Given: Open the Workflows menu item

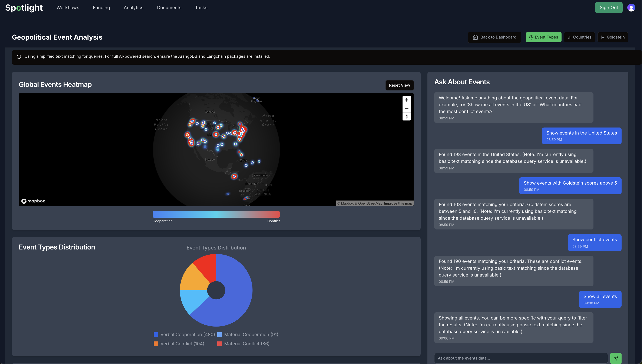Looking at the screenshot, I should [x=68, y=7].
